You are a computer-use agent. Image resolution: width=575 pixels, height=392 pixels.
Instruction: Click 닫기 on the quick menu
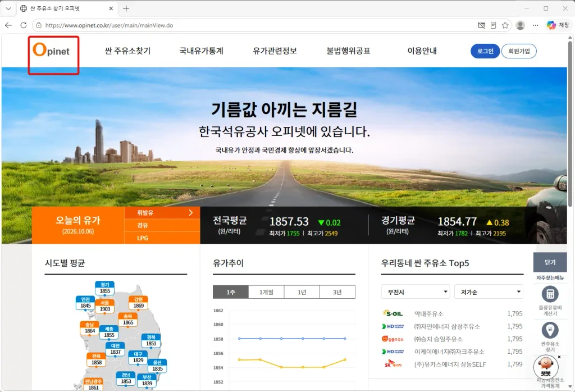coord(550,262)
